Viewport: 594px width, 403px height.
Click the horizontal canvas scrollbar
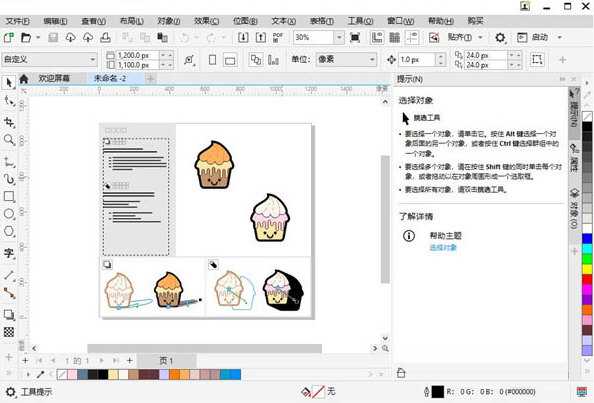click(x=205, y=348)
